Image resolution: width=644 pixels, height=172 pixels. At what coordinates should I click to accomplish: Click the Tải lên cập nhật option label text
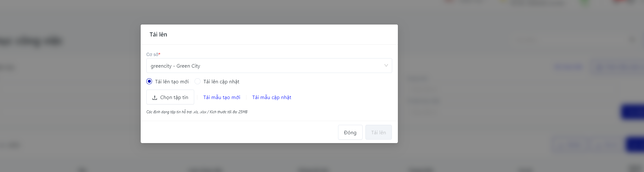point(221,82)
